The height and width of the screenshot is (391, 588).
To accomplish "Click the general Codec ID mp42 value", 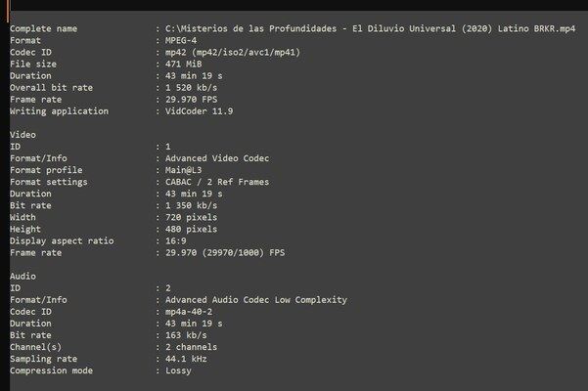I will tap(230, 52).
